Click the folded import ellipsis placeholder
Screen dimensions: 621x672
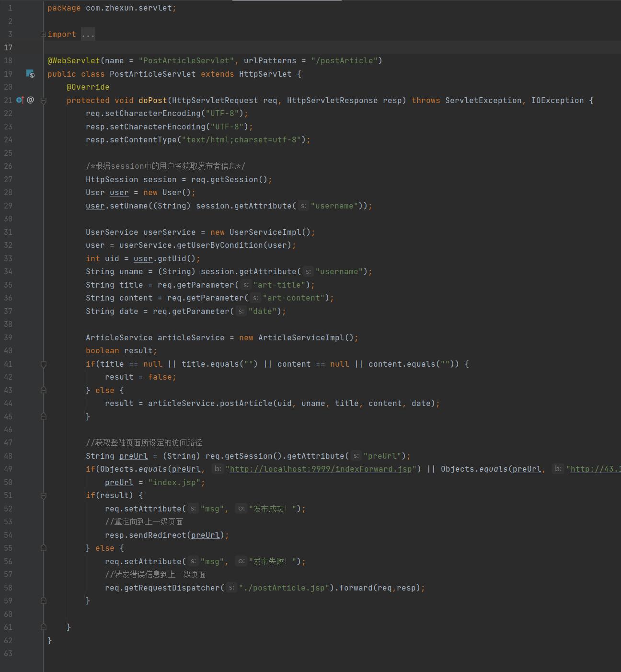point(88,35)
